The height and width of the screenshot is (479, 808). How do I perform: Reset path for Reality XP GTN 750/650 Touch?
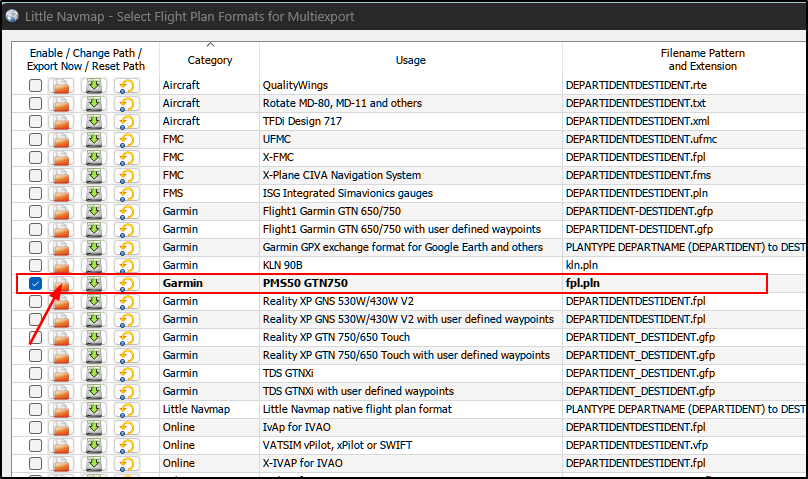click(127, 337)
